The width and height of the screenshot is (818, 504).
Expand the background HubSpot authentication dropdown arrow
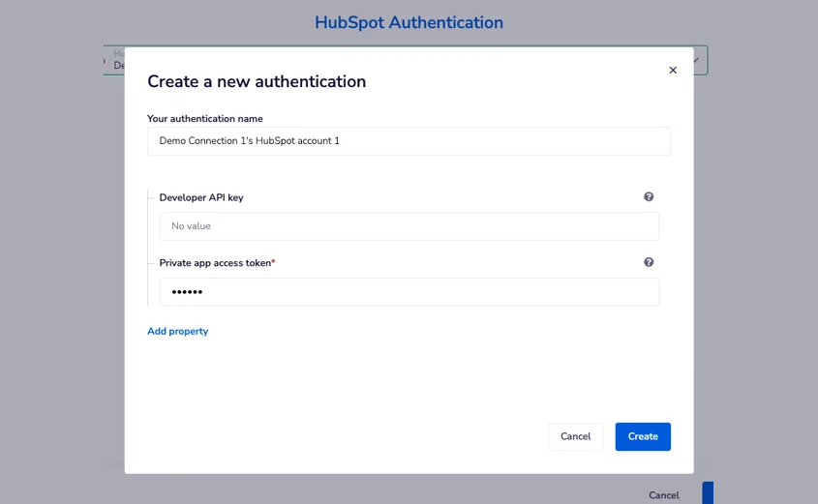[696, 60]
